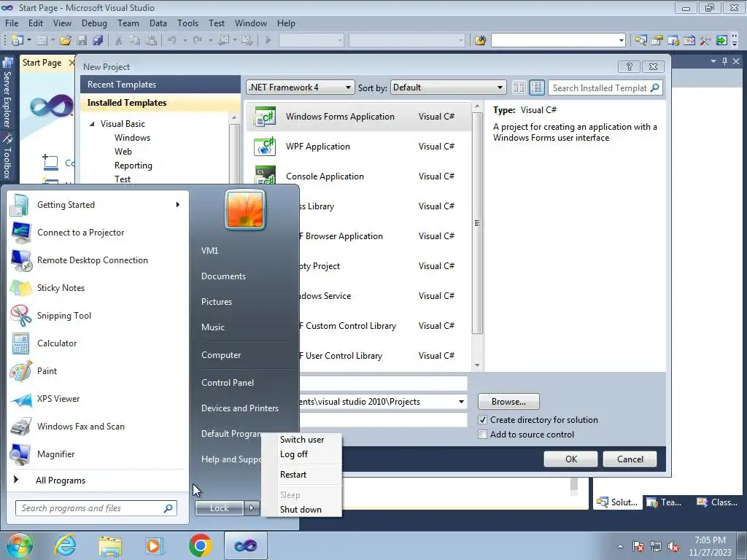
Task: Open Toolbox from the toolbar wrench icon
Action: 705,41
